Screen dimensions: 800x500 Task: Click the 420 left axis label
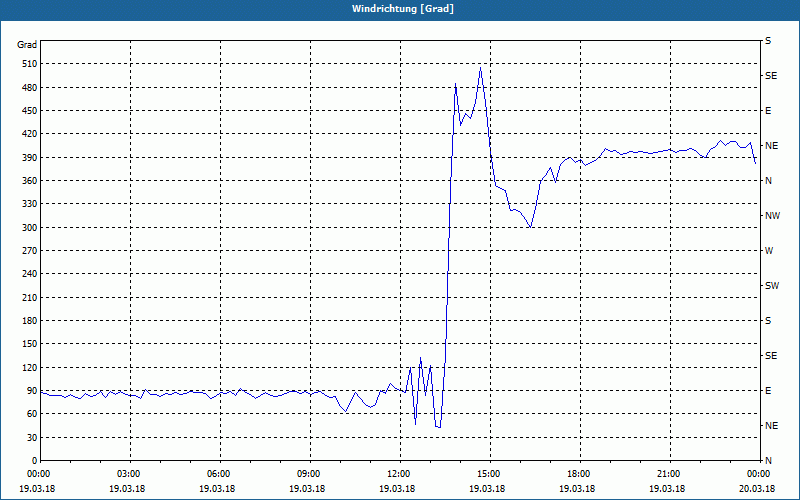[30, 134]
